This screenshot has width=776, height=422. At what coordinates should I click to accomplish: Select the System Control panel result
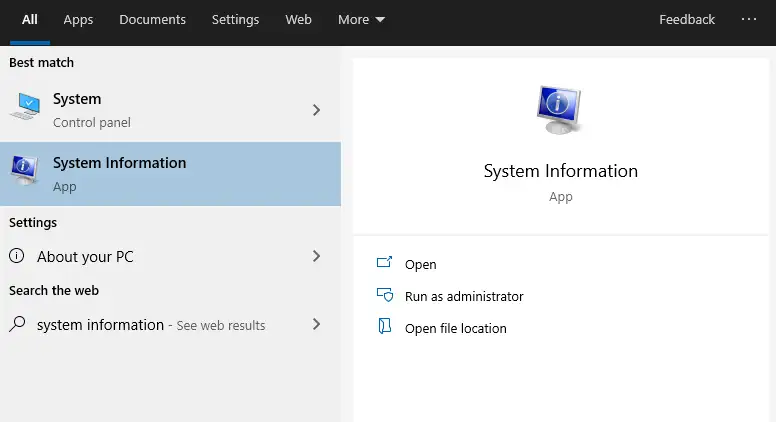pyautogui.click(x=170, y=110)
